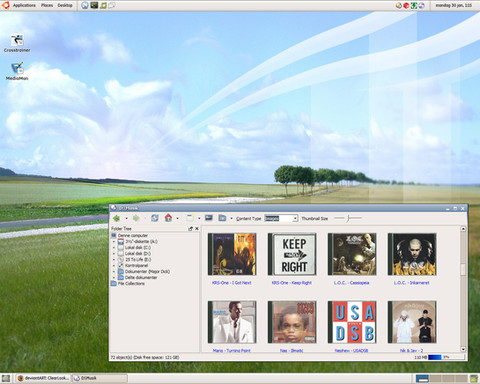The image size is (480, 384).
Task: Open the MediaMon desktop shortcut
Action: (17, 71)
